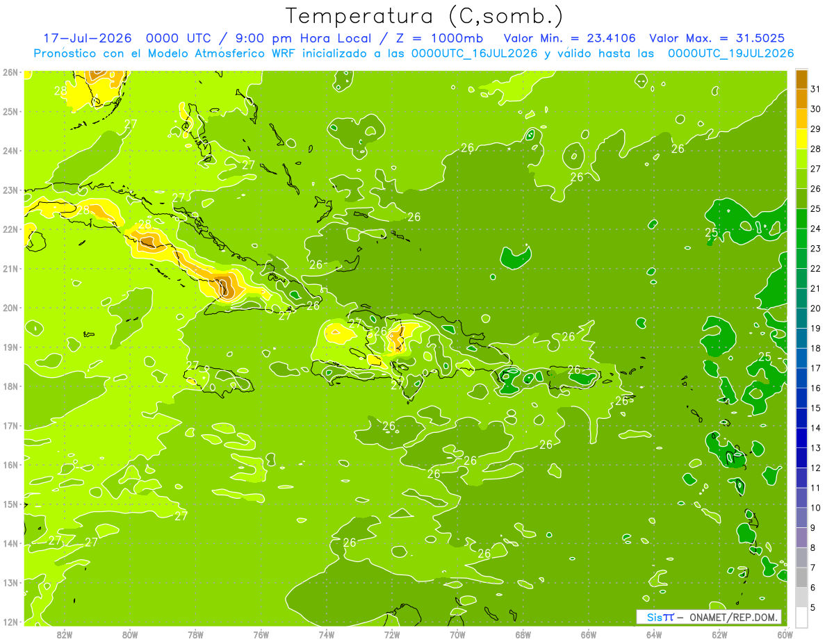
Task: Click the 19N latitude label
Action: (x=11, y=347)
